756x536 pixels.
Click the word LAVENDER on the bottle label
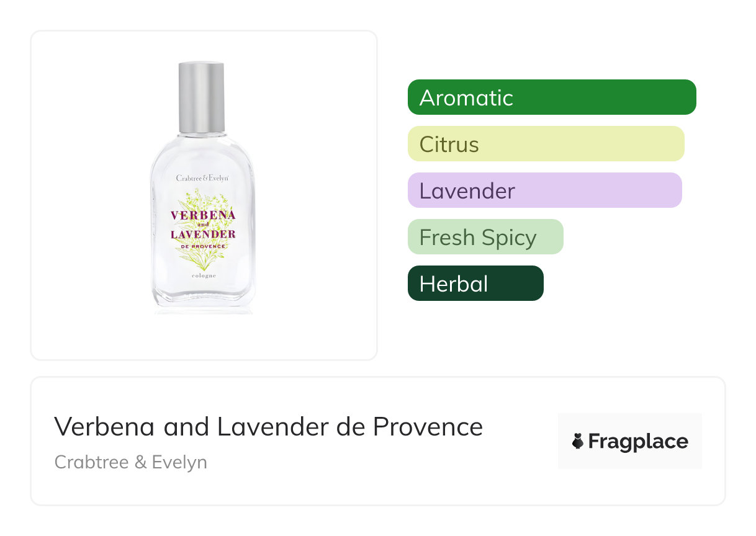coord(203,234)
